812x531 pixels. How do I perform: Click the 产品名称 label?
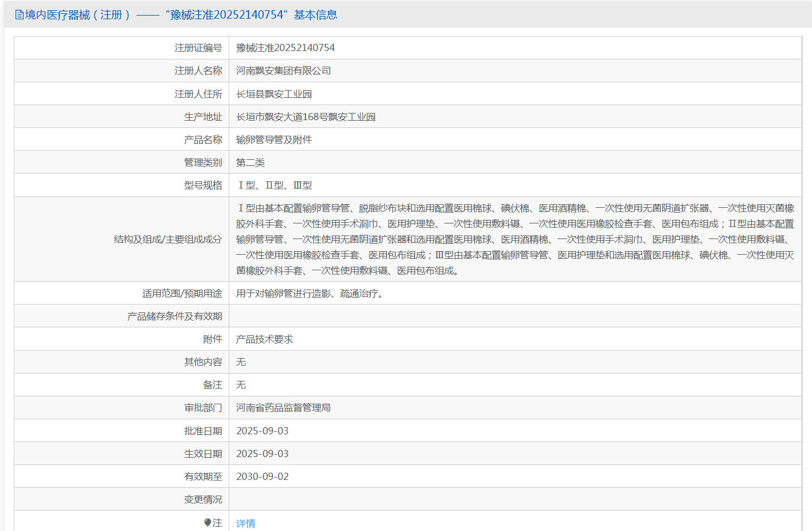[x=203, y=139]
